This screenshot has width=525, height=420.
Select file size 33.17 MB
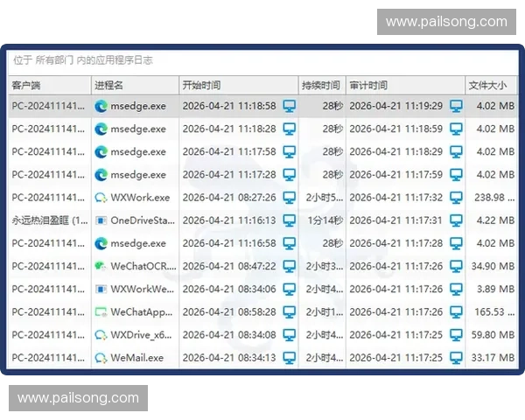(493, 358)
